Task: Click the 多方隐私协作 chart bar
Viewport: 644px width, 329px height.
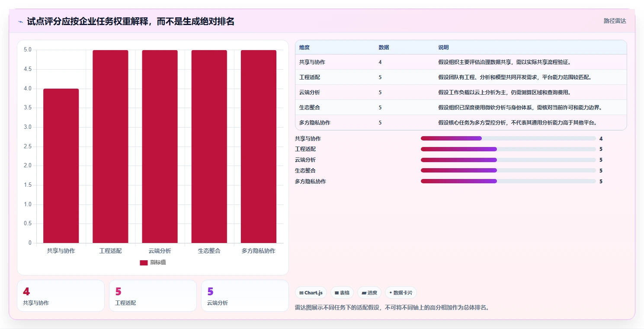Action: [x=259, y=147]
